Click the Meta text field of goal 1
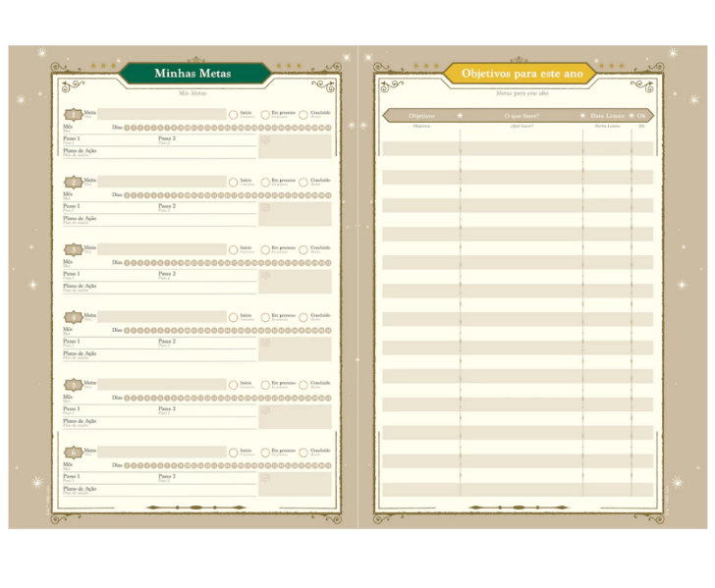 [x=162, y=114]
